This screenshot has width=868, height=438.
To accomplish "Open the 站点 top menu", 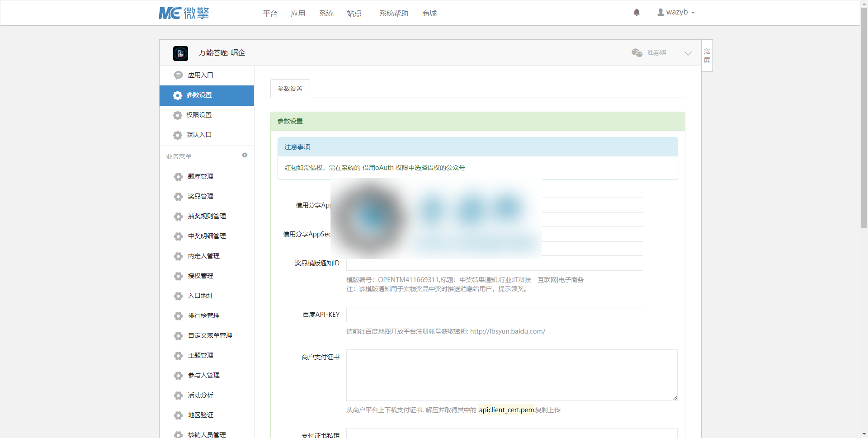I will click(x=354, y=14).
